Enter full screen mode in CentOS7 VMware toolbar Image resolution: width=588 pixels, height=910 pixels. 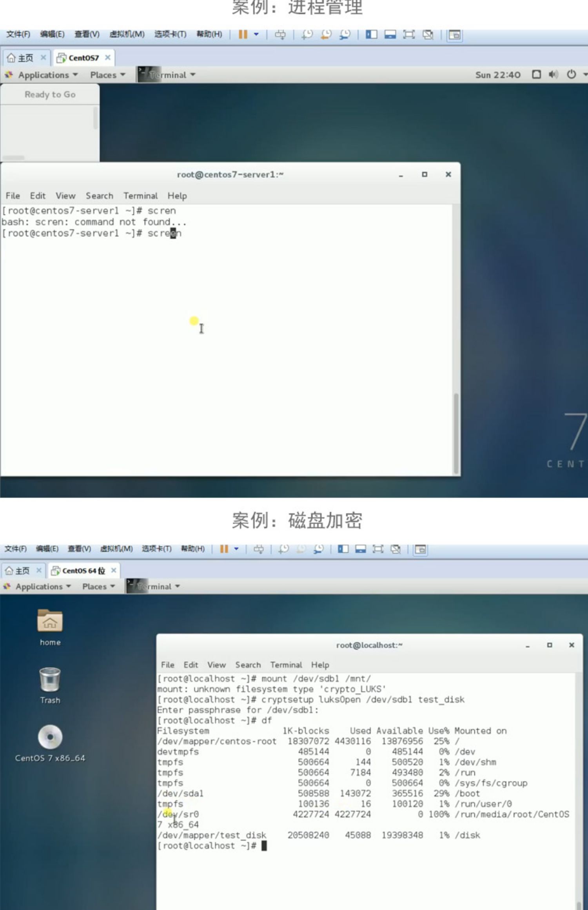pos(409,35)
